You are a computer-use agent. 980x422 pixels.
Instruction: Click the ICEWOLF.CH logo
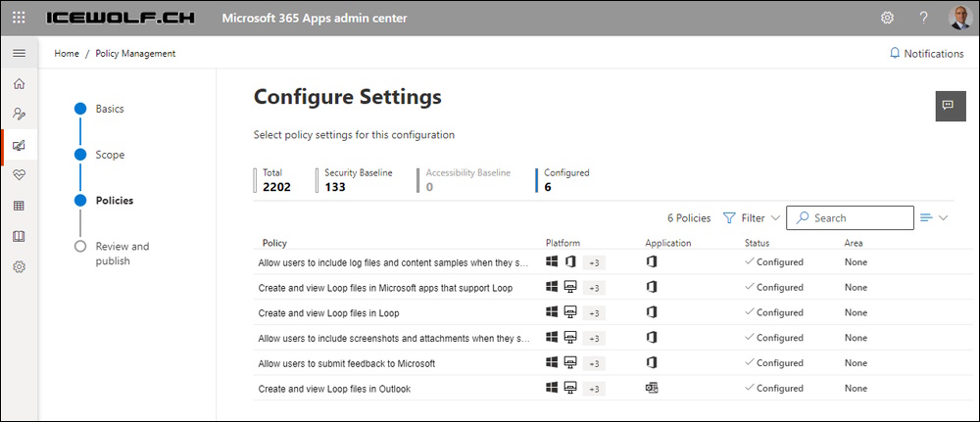(x=120, y=18)
